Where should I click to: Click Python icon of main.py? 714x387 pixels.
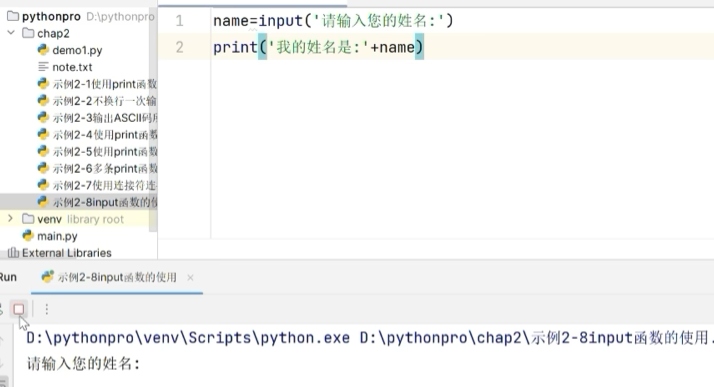28,235
